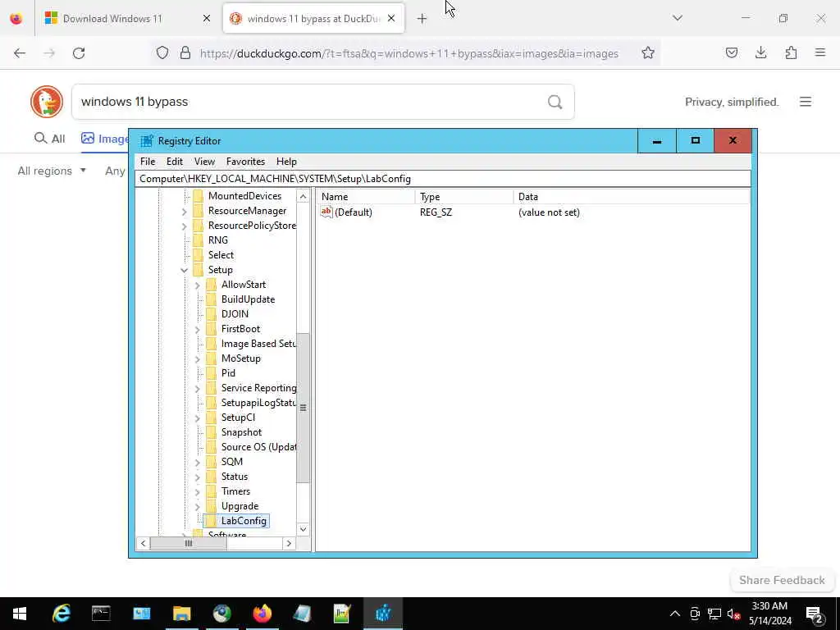
Task: Expand the Status key
Action: coord(197,477)
